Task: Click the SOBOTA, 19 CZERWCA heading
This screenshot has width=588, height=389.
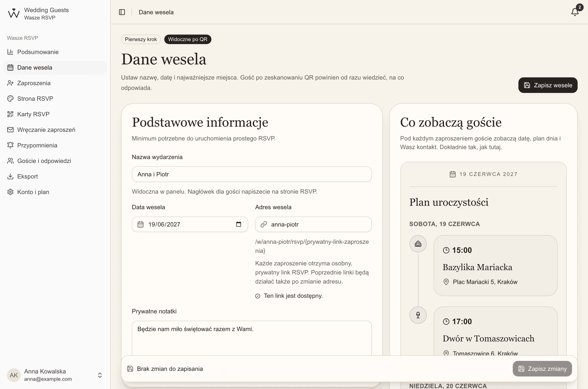Action: point(444,224)
